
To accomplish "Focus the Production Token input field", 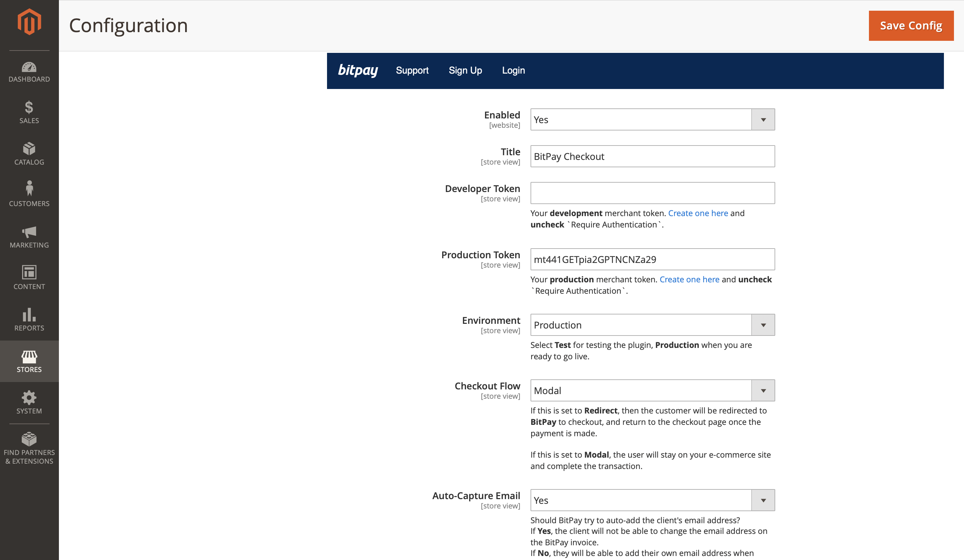I will point(653,260).
